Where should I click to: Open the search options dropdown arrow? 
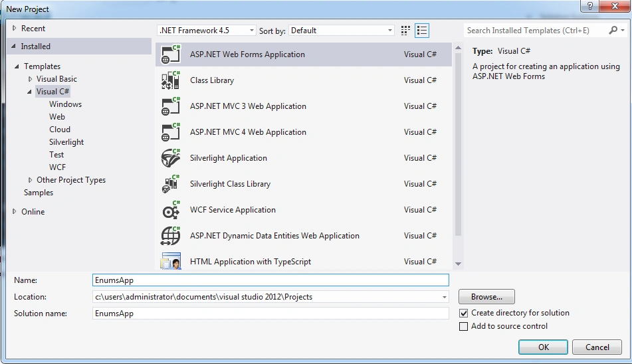point(623,30)
